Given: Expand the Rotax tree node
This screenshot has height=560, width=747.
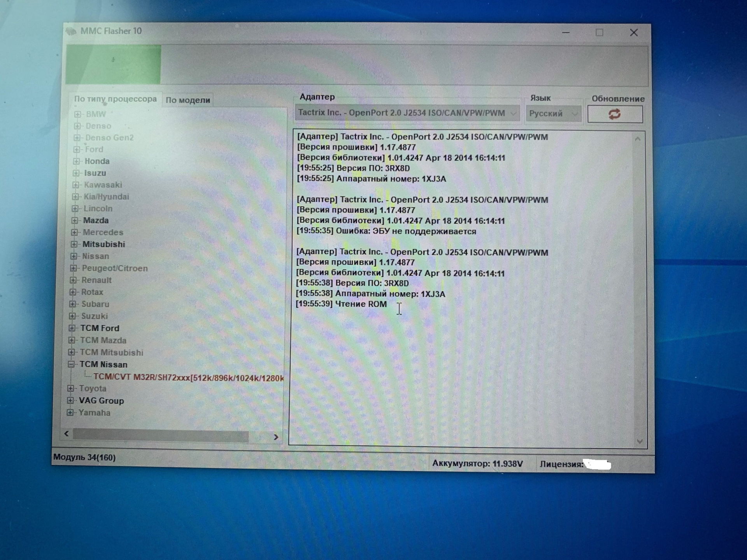Looking at the screenshot, I should (x=73, y=292).
